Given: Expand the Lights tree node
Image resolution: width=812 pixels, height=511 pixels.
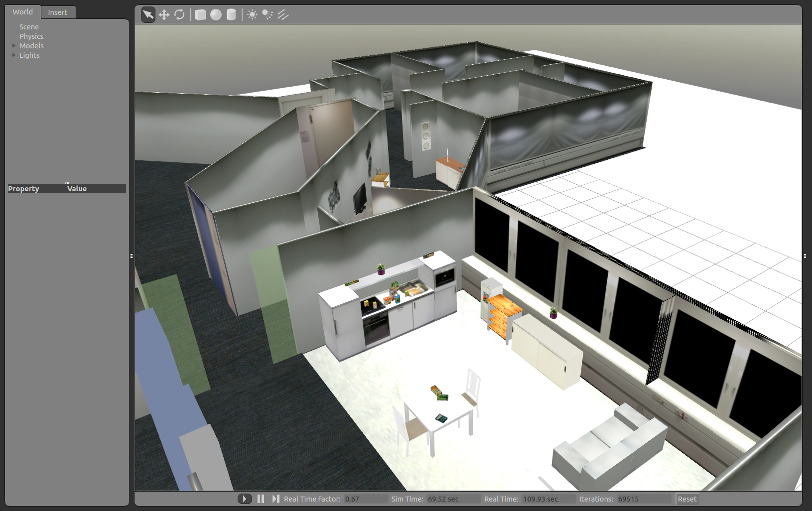Looking at the screenshot, I should click(x=14, y=55).
